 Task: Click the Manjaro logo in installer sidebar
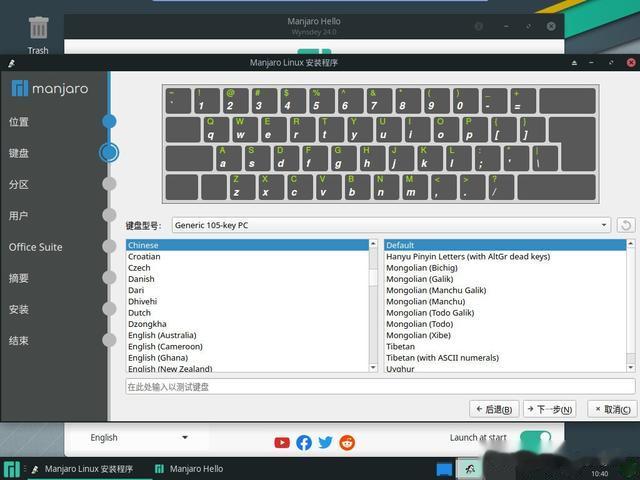pos(49,88)
